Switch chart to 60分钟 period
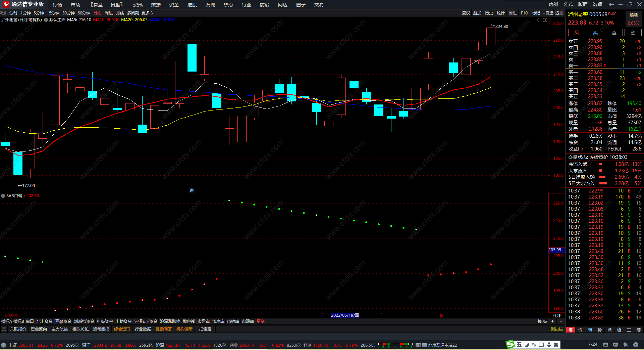 pyautogui.click(x=84, y=13)
